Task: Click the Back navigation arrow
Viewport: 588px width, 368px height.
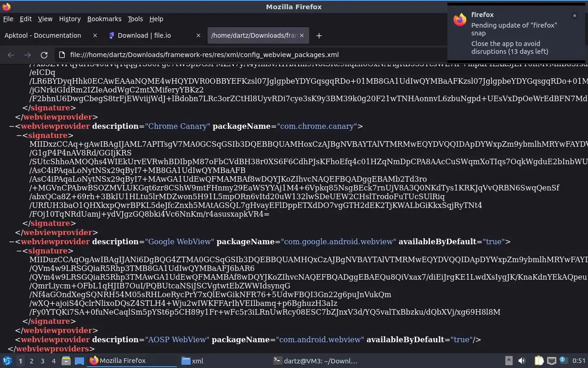Action: pyautogui.click(x=11, y=55)
